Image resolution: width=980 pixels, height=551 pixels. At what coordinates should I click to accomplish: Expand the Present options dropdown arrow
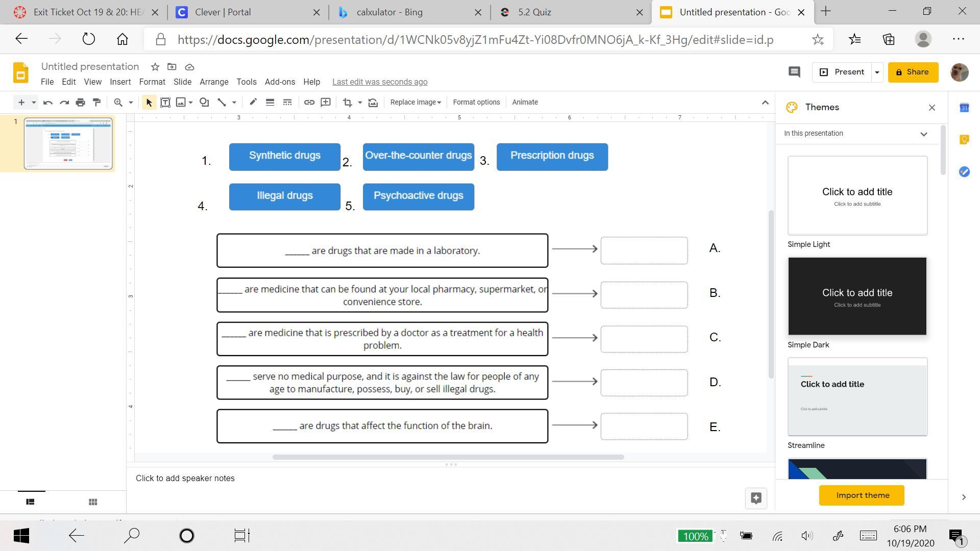[877, 72]
